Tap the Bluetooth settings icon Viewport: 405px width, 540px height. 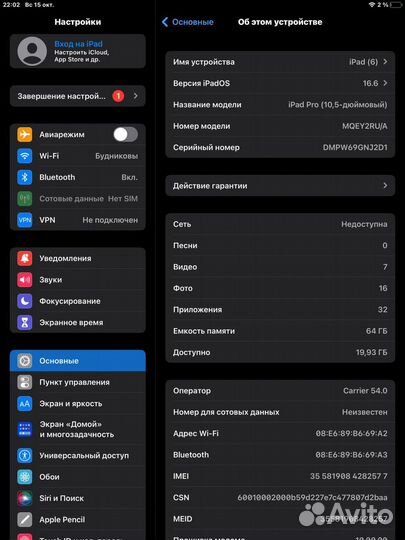[25, 177]
